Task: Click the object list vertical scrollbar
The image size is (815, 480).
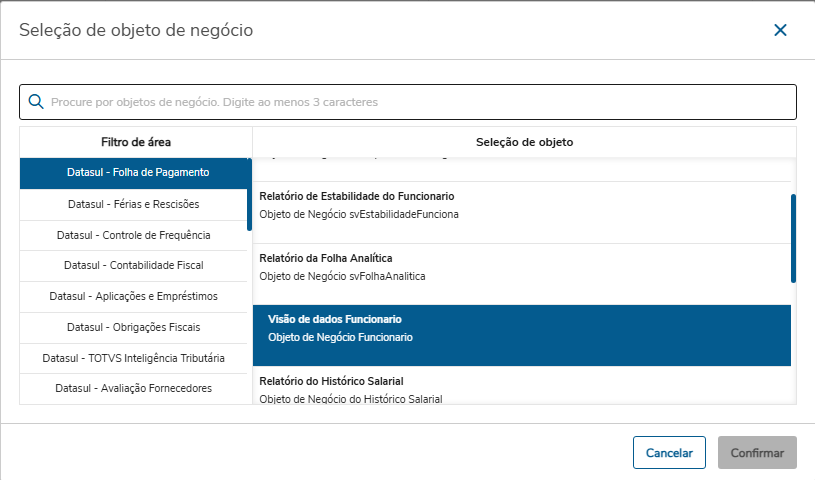Action: coord(793,238)
